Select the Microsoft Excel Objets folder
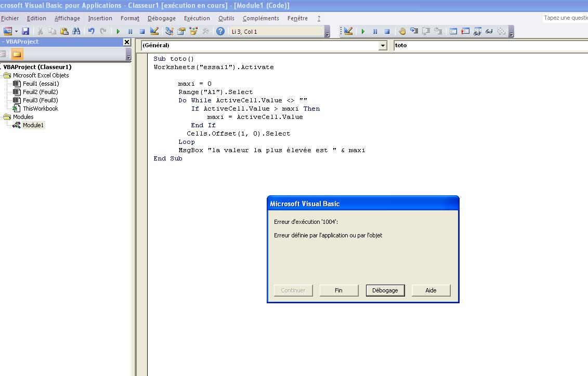The image size is (588, 376). point(41,75)
